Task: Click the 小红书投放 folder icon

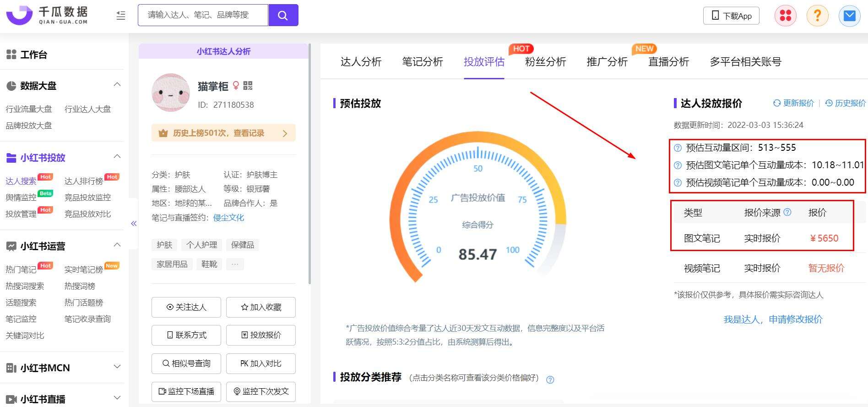Action: click(x=11, y=158)
